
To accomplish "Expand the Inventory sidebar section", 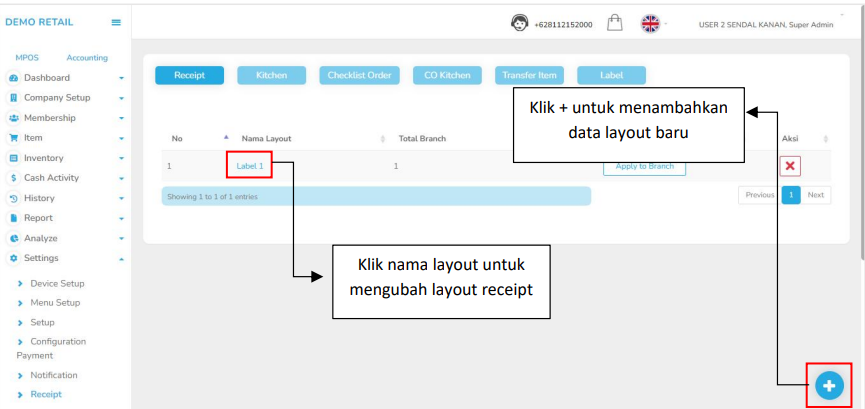I will tap(43, 158).
